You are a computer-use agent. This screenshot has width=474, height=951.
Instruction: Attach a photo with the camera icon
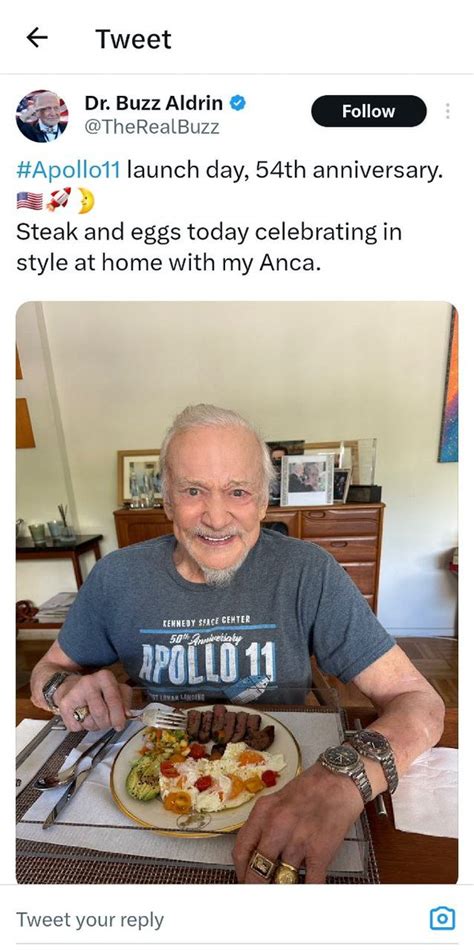click(442, 918)
